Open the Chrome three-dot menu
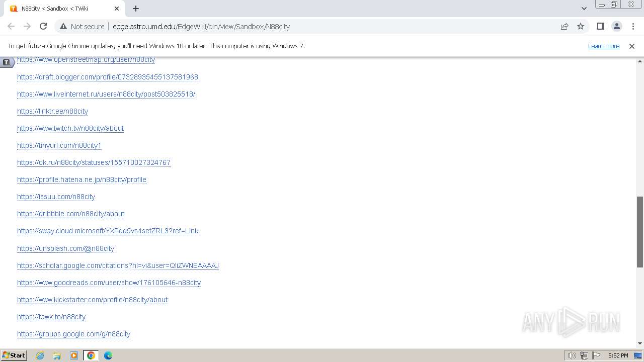This screenshot has height=362, width=644. 633,26
